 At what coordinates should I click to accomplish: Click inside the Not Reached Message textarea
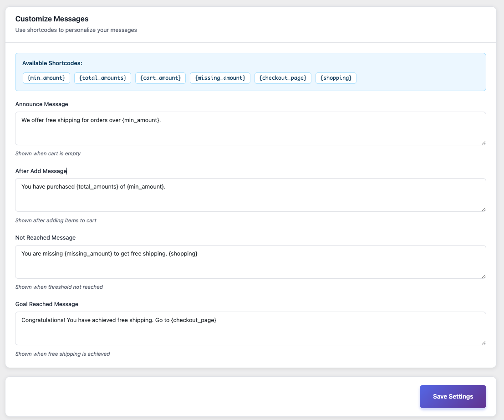(x=250, y=261)
